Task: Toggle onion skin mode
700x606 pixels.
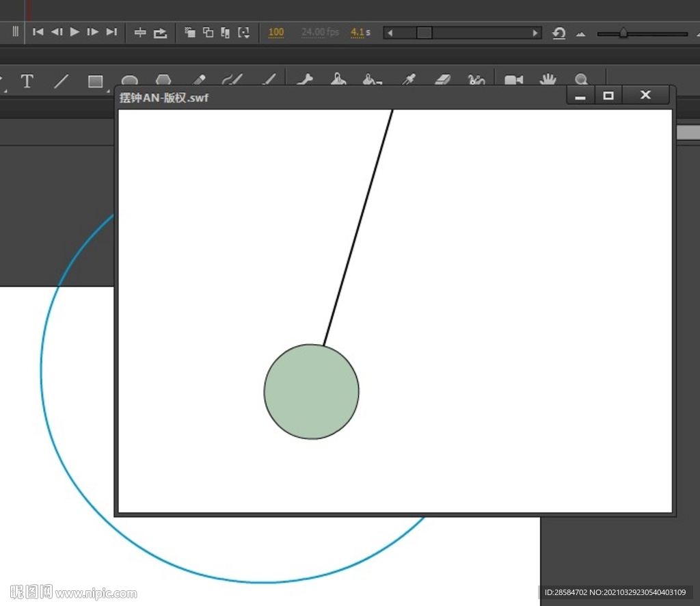Action: point(190,32)
